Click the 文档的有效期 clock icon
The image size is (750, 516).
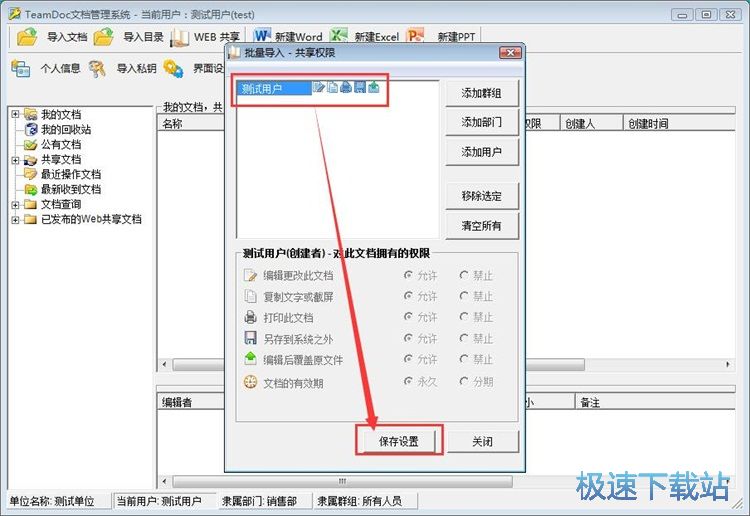click(251, 382)
